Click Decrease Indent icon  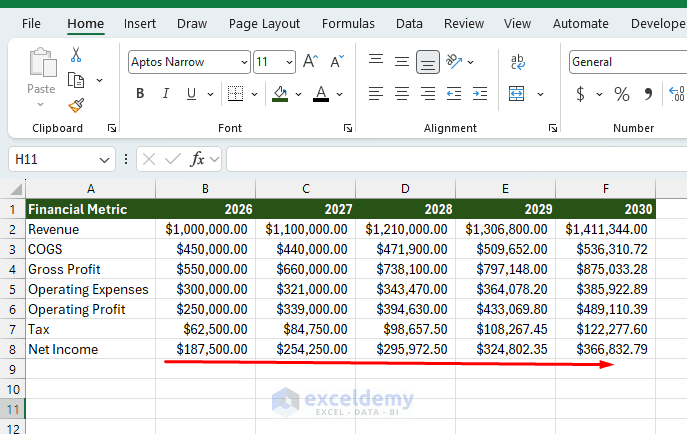454,93
